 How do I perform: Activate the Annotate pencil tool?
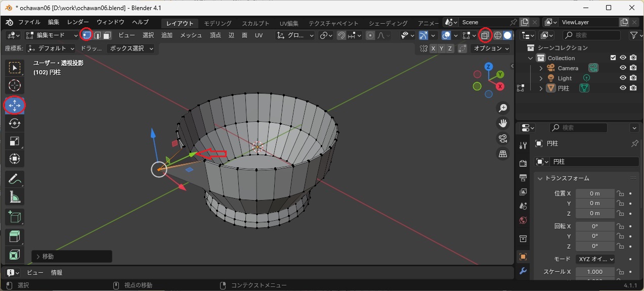[x=15, y=179]
